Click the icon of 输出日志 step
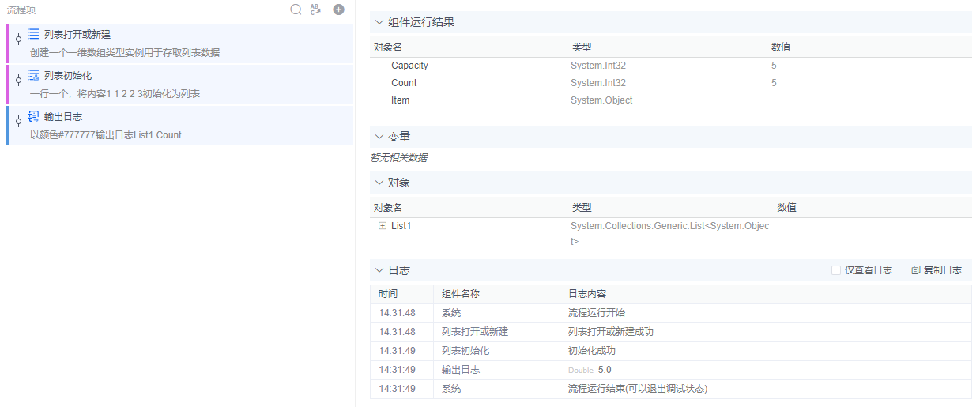This screenshot has width=980, height=407. [33, 116]
